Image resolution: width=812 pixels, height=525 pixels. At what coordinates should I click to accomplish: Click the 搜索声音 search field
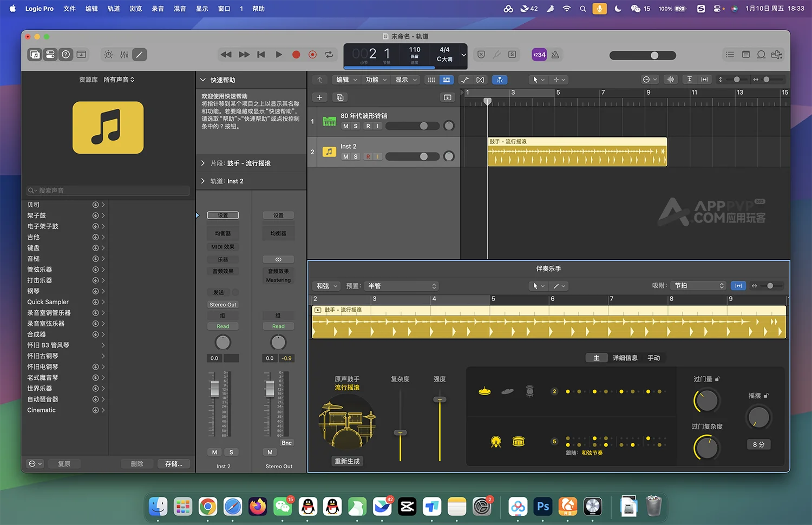(x=108, y=191)
